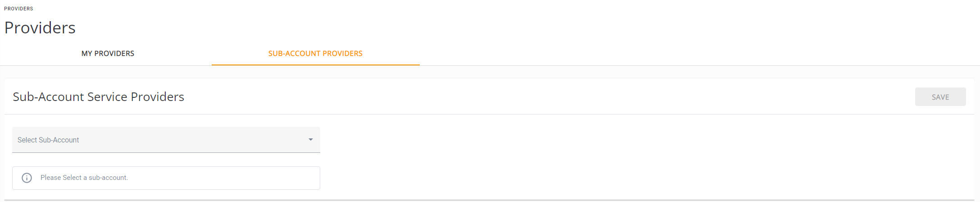Click the orange underline beneath the active tab
980x202 pixels.
point(315,65)
